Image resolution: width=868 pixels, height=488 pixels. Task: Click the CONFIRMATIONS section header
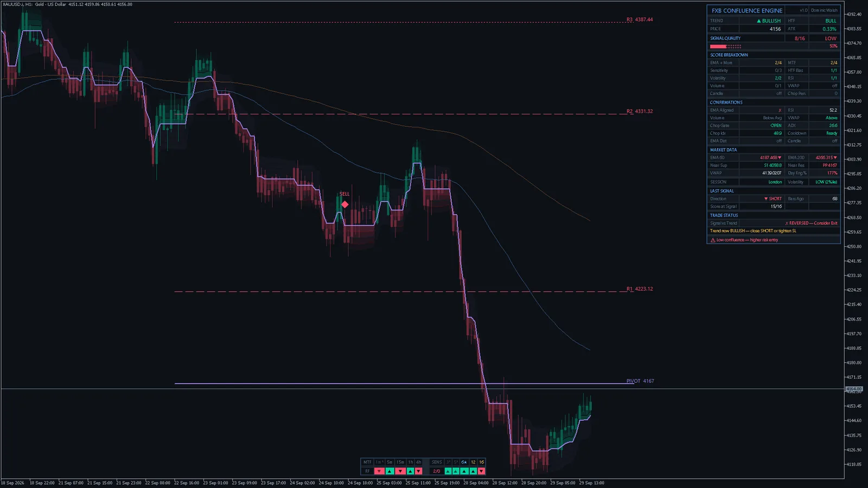click(x=726, y=102)
